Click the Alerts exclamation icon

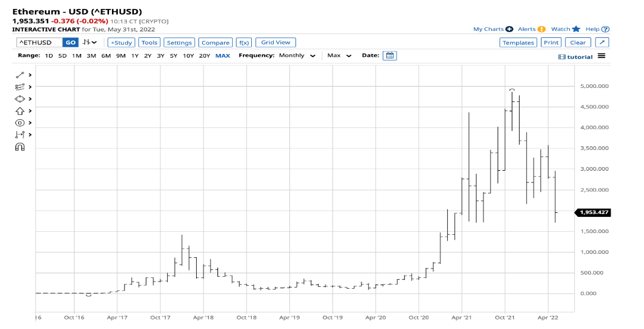tap(542, 29)
